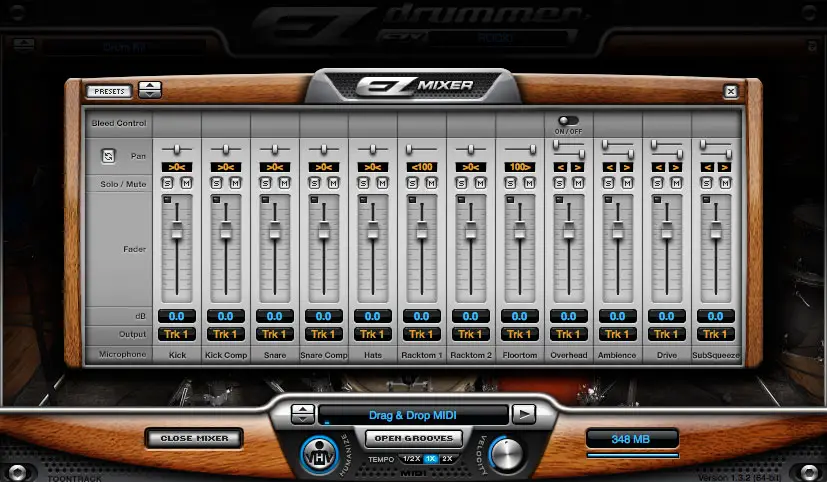Click the Drag & Drop MIDI display
This screenshot has width=827, height=482.
click(x=413, y=415)
